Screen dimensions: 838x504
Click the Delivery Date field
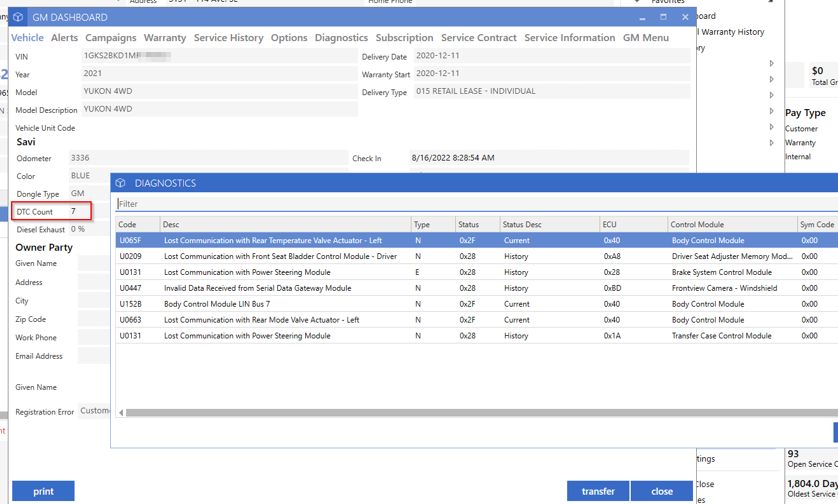coord(552,56)
